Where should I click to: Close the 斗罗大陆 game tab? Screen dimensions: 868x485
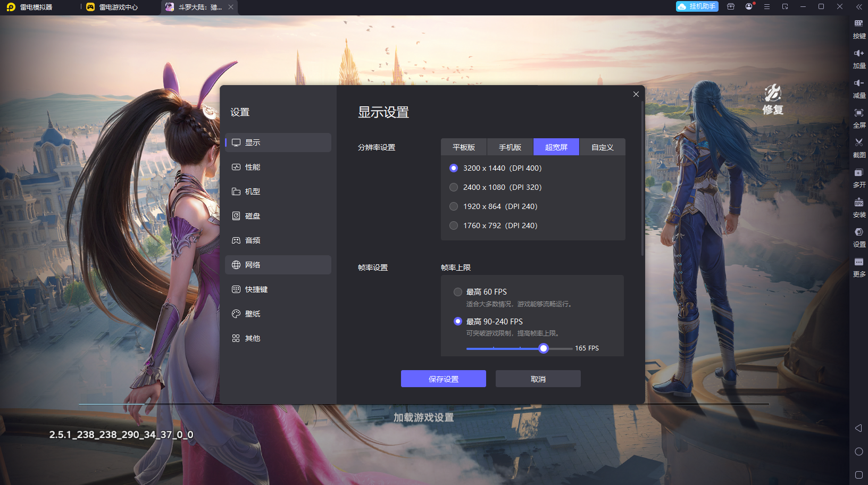[x=231, y=7]
